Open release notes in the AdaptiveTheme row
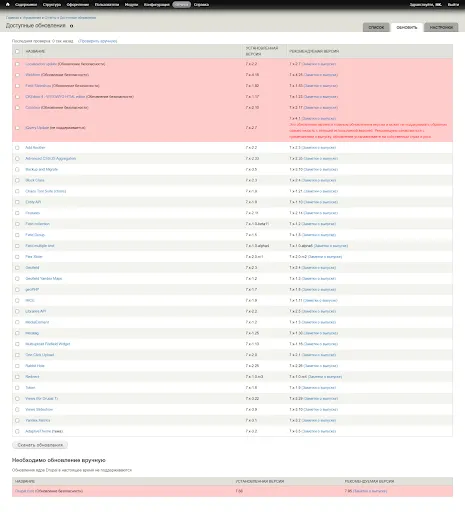Screen dimensions: 465x512 coord(319,432)
